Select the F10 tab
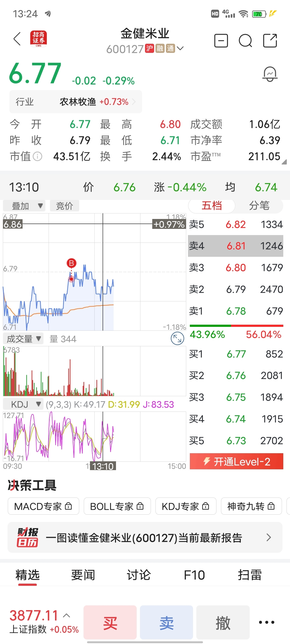 pyautogui.click(x=194, y=575)
